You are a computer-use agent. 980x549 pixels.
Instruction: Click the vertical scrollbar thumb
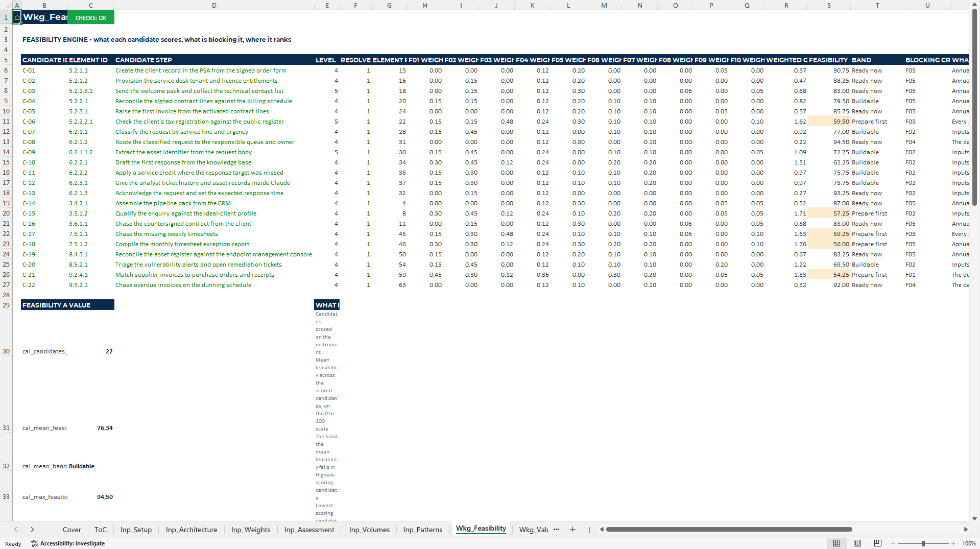[x=974, y=108]
